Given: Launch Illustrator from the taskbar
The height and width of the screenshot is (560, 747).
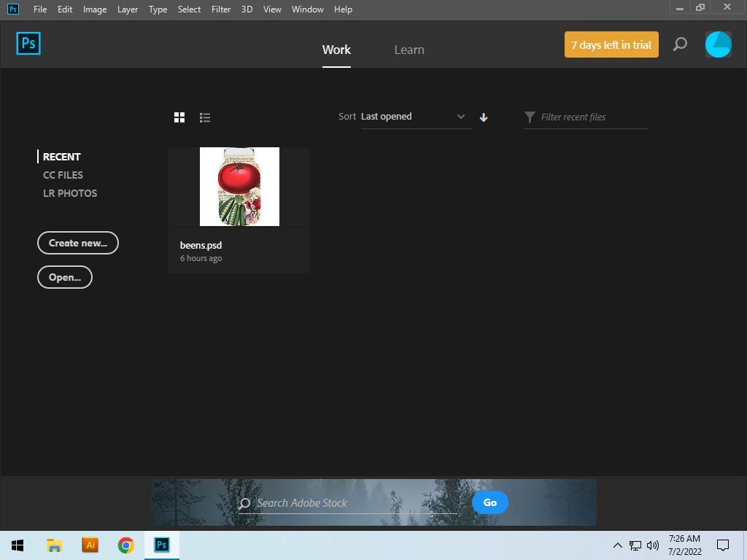Looking at the screenshot, I should pos(90,545).
